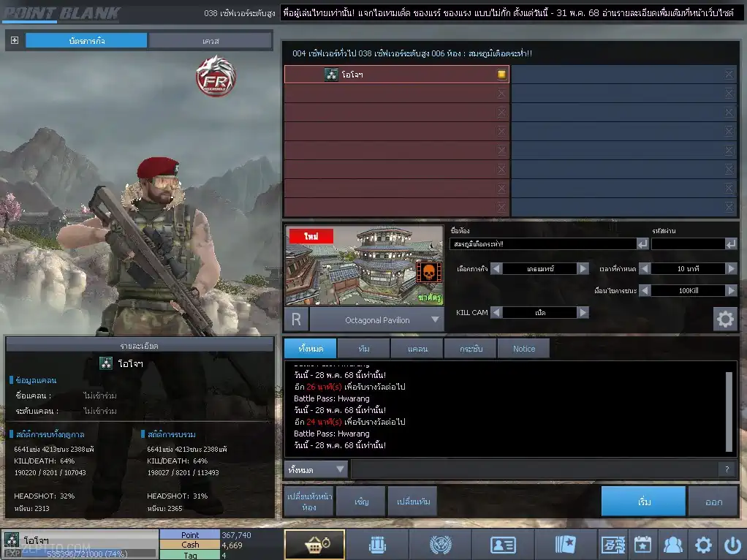The image size is (747, 560).
Task: Open the profile ID card icon
Action: click(502, 545)
